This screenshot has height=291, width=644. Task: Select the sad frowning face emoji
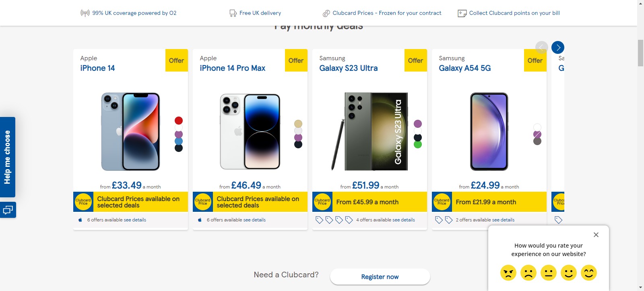point(528,273)
